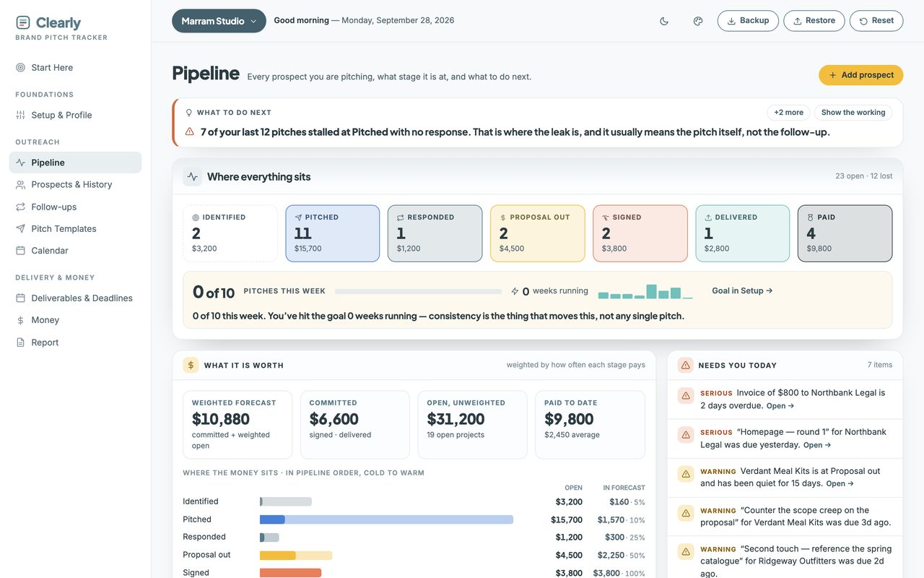924x578 pixels.
Task: Toggle Show the working
Action: (x=853, y=113)
